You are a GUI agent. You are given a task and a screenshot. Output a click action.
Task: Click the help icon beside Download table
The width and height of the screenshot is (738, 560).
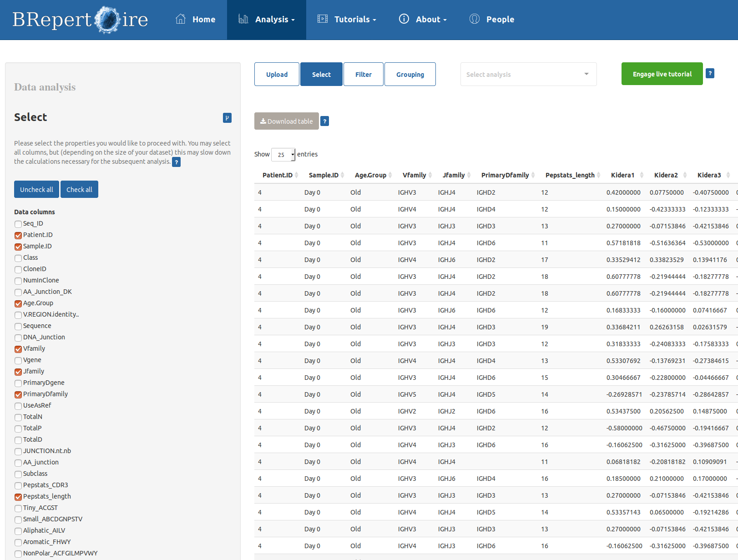click(324, 121)
